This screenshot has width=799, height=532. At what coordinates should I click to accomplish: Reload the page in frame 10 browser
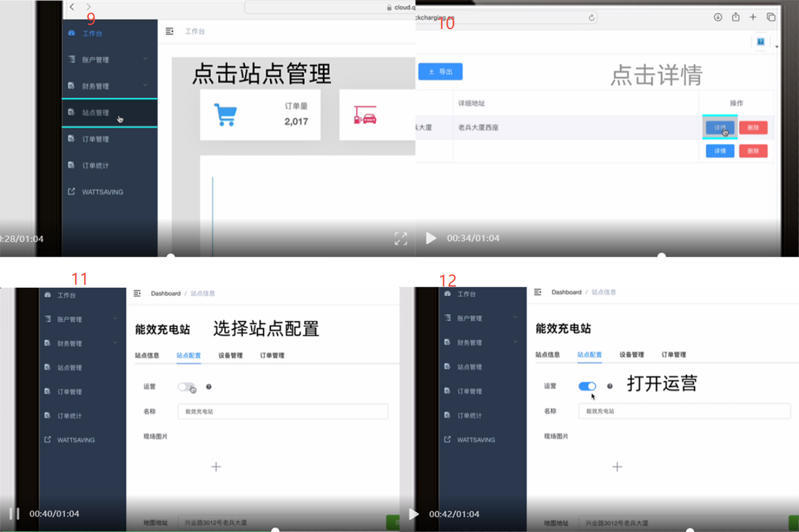(592, 18)
